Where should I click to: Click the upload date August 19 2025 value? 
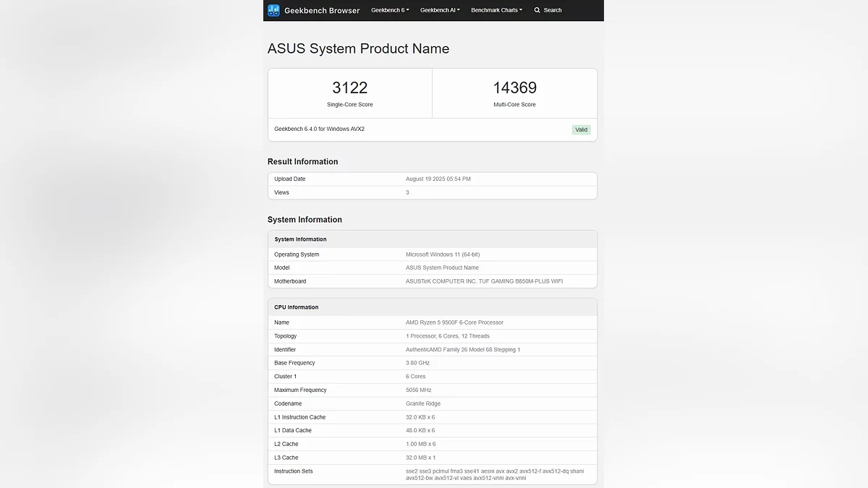[438, 179]
